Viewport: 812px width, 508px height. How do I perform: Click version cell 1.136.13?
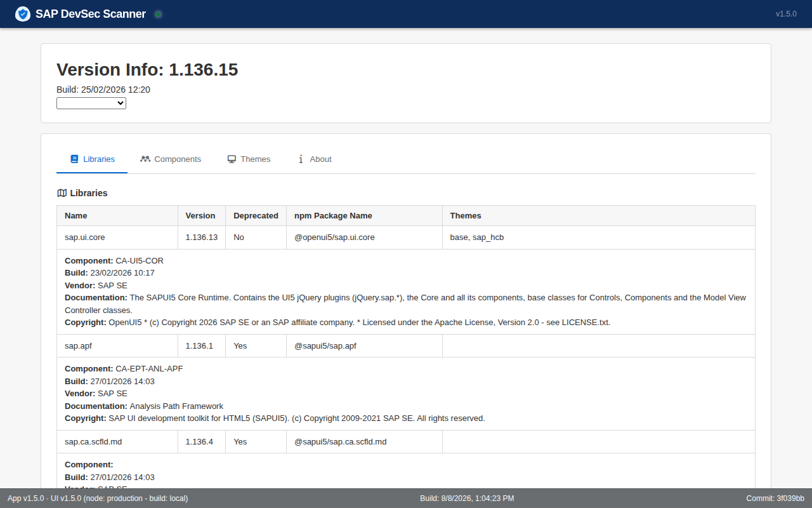[x=202, y=237]
